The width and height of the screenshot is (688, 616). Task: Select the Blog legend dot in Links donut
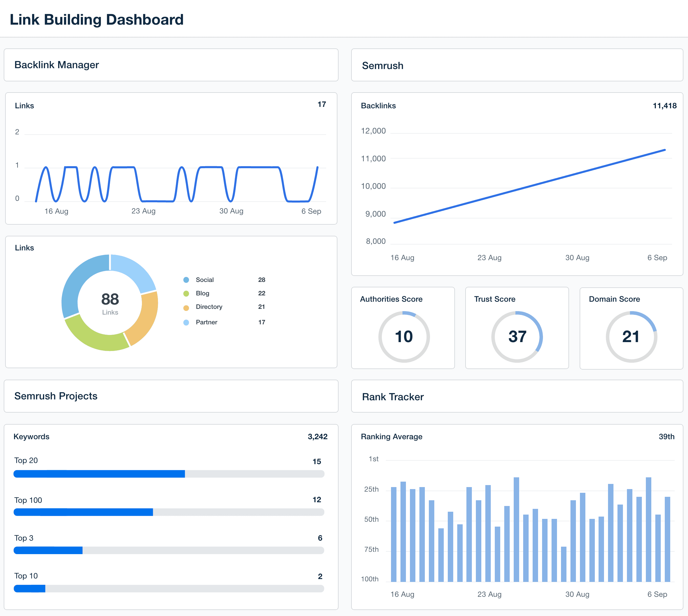coord(186,293)
